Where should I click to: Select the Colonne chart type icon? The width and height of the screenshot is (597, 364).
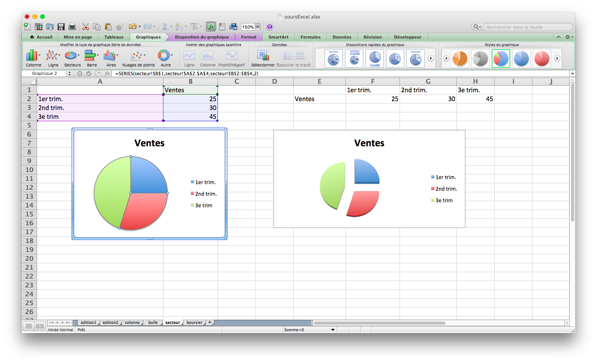[x=32, y=56]
